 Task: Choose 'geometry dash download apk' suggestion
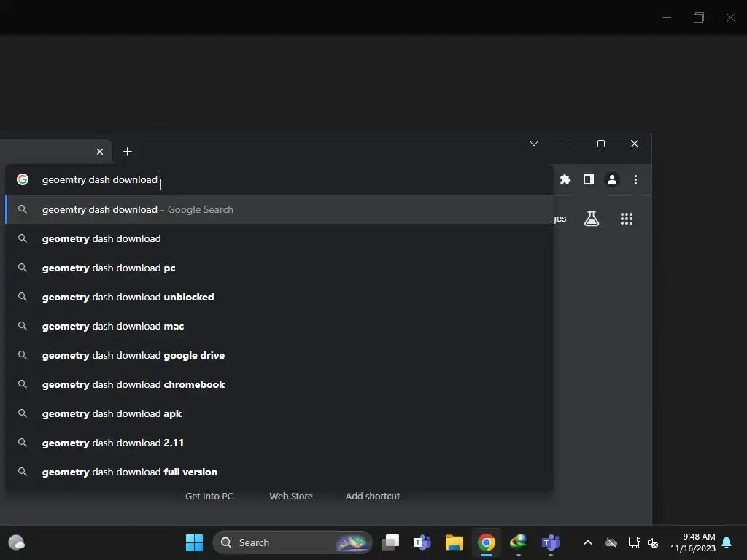click(279, 413)
